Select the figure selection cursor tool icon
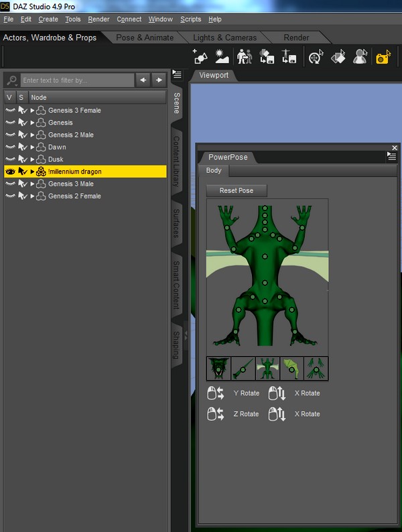 (360, 56)
